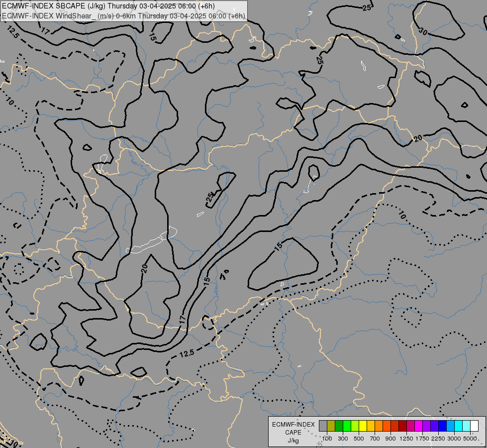Viewport: 487px width, 448px height.
Task: Click the legend value 300
Action: [343, 439]
